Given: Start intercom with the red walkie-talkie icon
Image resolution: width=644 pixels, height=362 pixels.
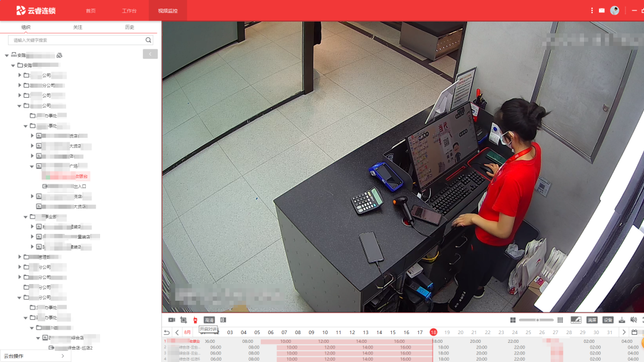Looking at the screenshot, I should coord(195,320).
